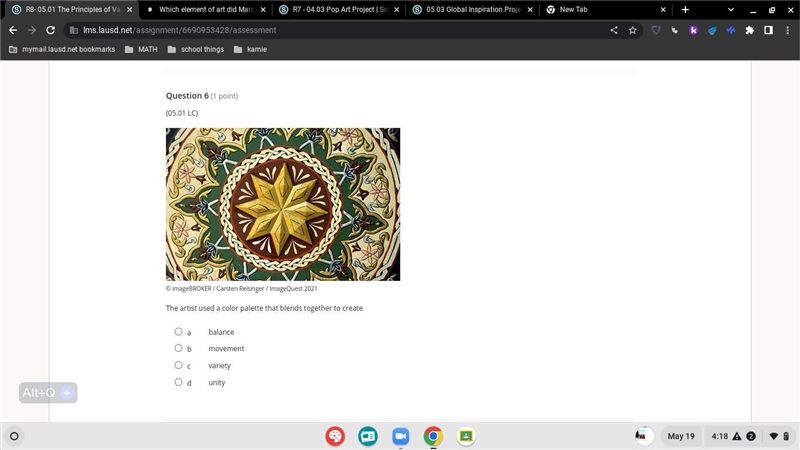Reload the current page

coord(51,30)
